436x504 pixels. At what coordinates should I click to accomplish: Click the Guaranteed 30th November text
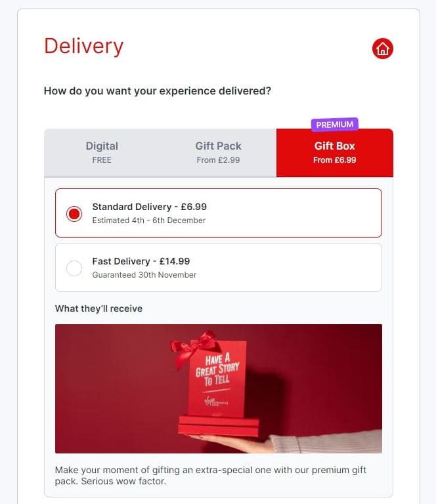(x=144, y=275)
